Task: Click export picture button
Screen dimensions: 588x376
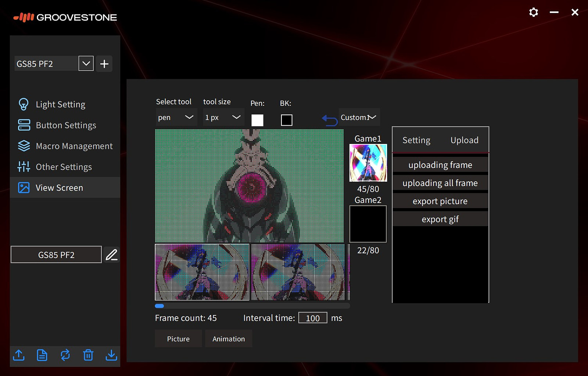Action: 440,201
